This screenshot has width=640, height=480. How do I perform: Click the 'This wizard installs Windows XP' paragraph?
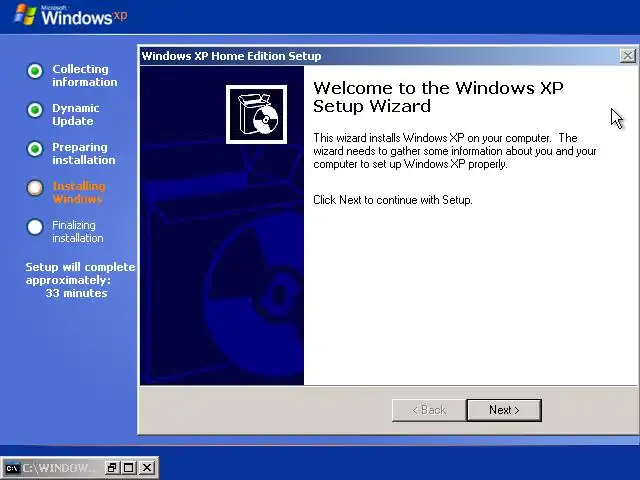(455, 151)
